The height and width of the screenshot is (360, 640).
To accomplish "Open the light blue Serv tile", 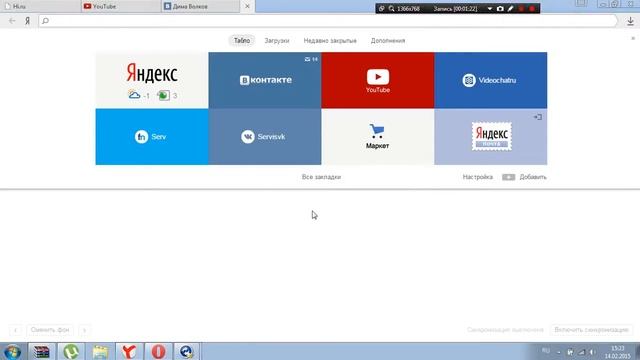I will [152, 137].
